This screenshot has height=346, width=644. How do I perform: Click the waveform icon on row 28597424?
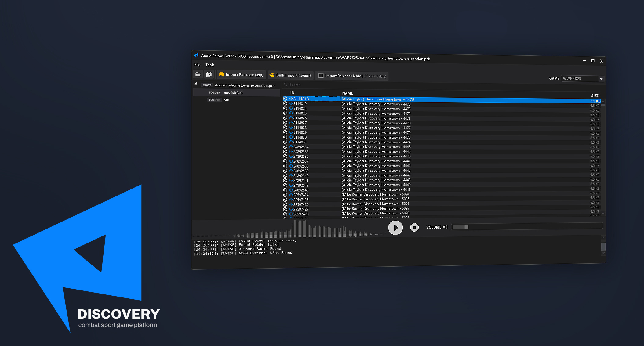coord(285,195)
